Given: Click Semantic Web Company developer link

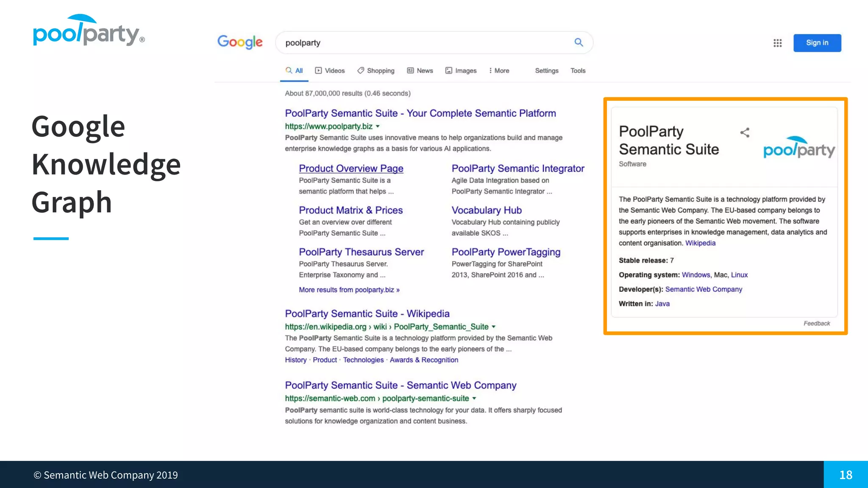Looking at the screenshot, I should click(x=704, y=289).
